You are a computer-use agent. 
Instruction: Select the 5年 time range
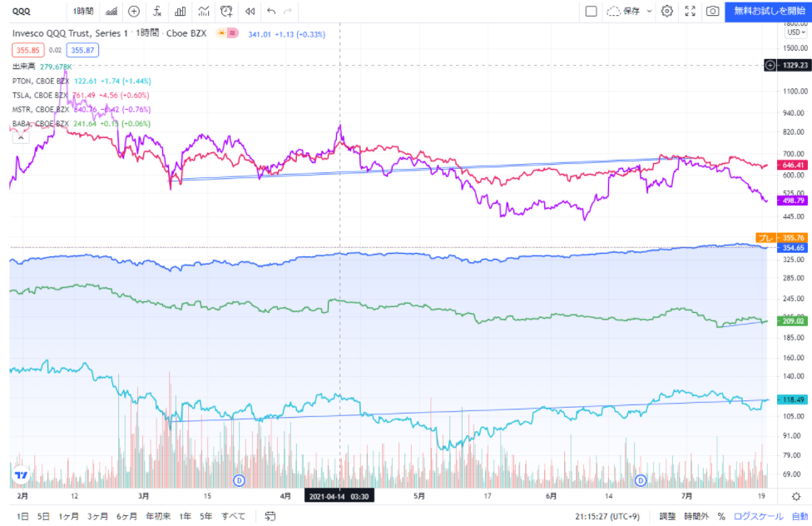pyautogui.click(x=206, y=516)
